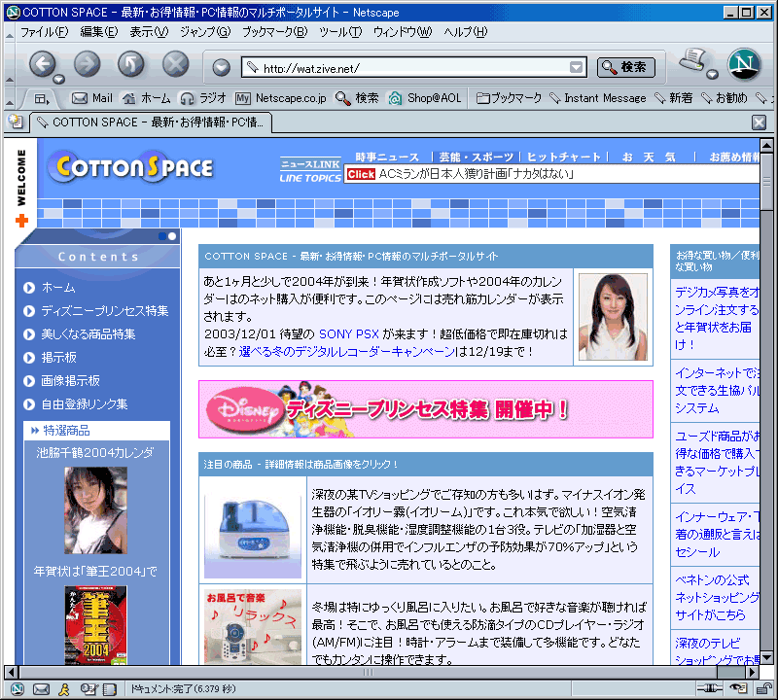Click the 筆王2004 software box image
778x700 pixels.
pyautogui.click(x=95, y=625)
